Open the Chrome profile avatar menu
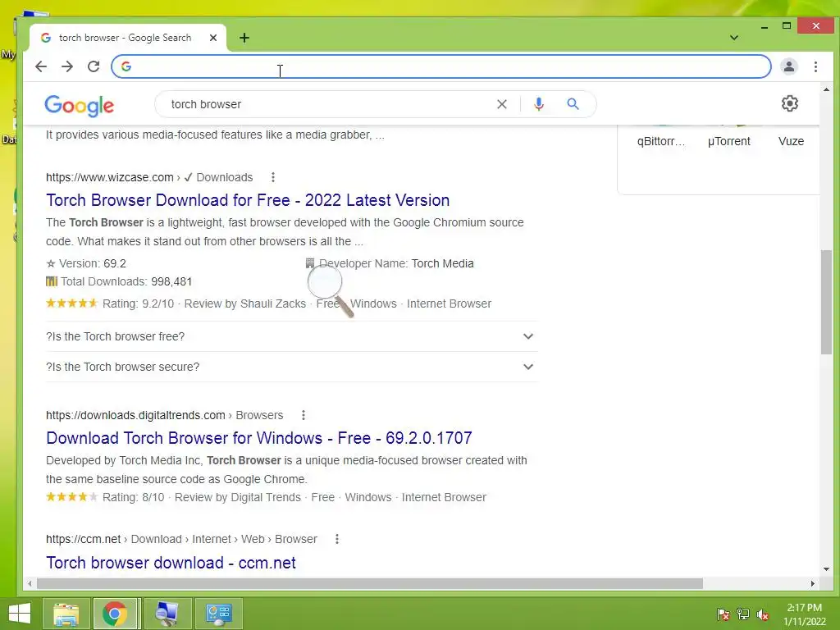Viewport: 840px width, 630px height. pyautogui.click(x=789, y=66)
